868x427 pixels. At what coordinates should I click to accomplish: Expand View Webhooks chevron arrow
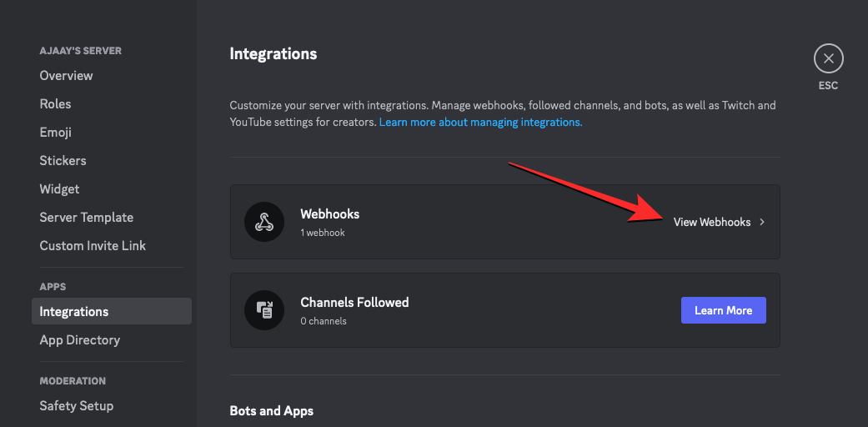[x=762, y=223]
